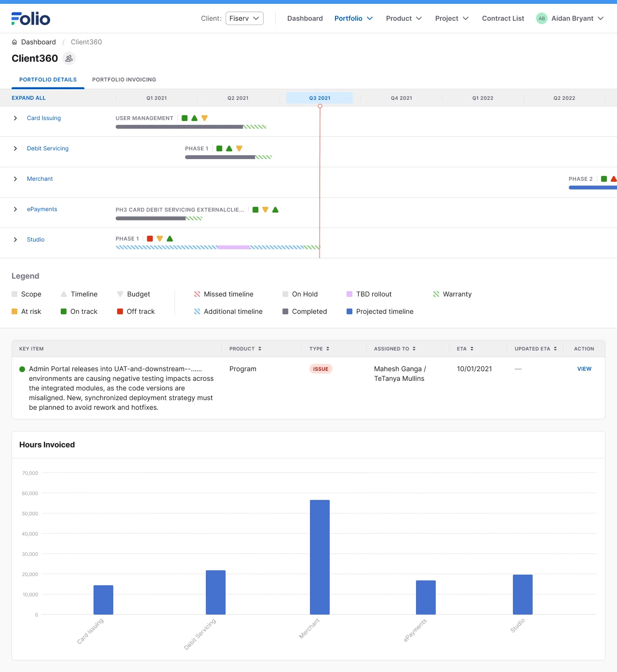Click View action for the key item
617x672 pixels.
tap(584, 369)
